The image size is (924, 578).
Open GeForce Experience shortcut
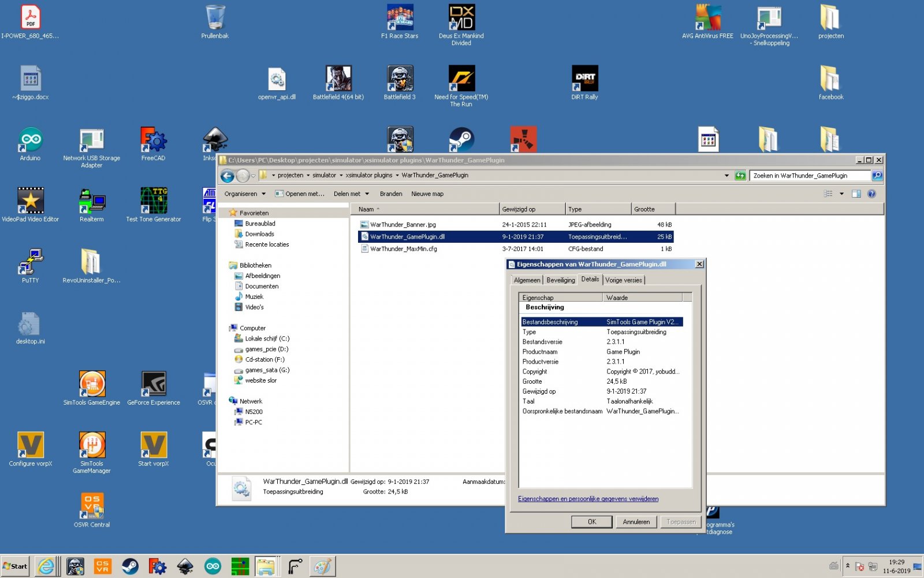154,388
